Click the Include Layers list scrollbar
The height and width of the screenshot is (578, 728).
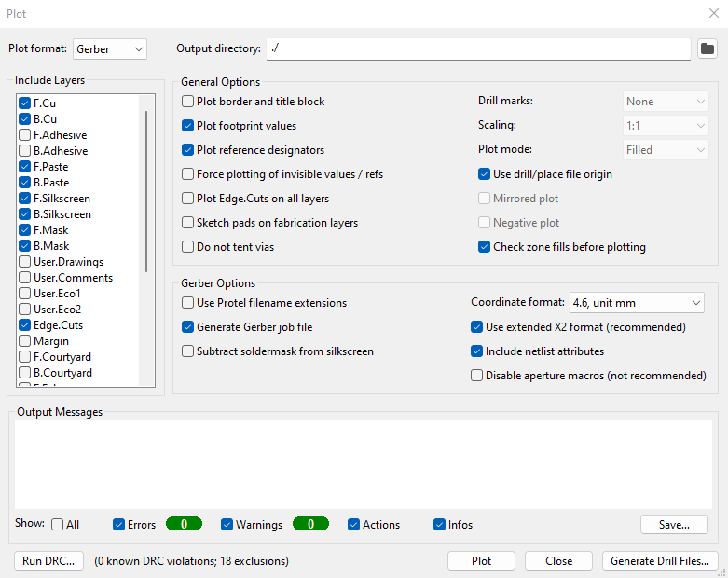146,191
